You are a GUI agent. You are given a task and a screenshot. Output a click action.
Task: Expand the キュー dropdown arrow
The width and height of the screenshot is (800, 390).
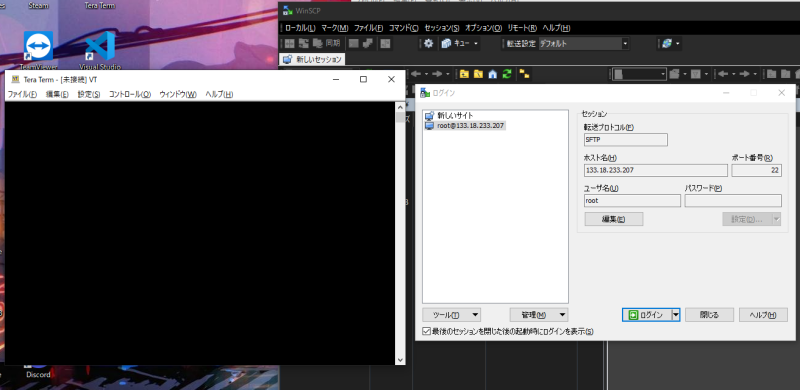[x=476, y=44]
